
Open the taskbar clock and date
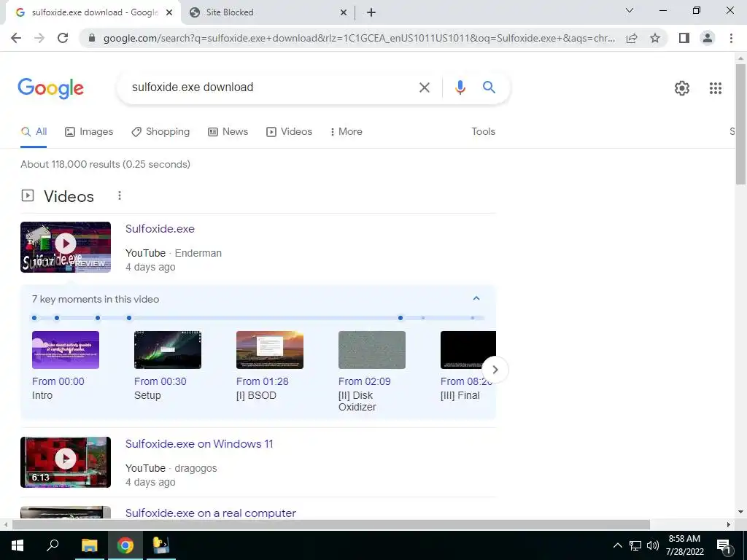pos(684,545)
